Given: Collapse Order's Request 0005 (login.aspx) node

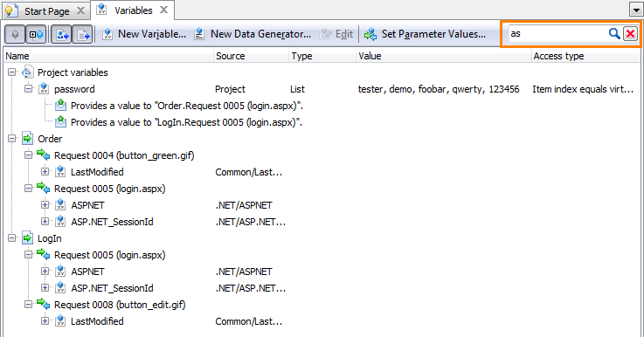Looking at the screenshot, I should click(28, 189).
